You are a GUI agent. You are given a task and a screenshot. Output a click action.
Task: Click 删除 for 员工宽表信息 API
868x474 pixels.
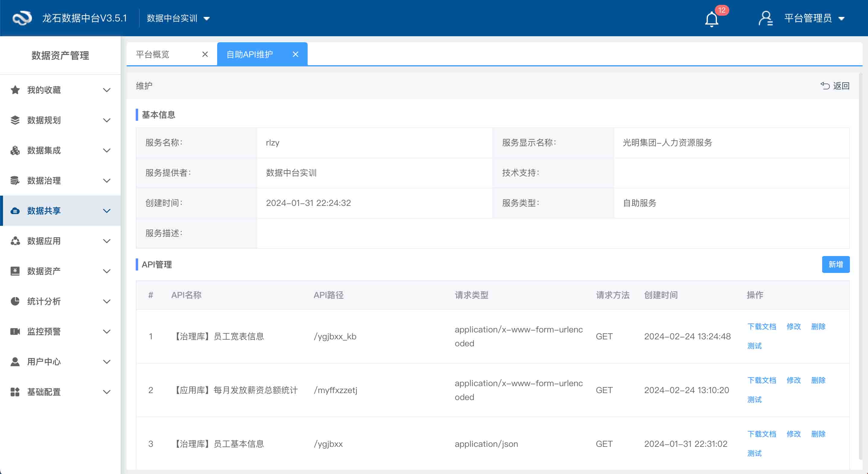click(818, 327)
